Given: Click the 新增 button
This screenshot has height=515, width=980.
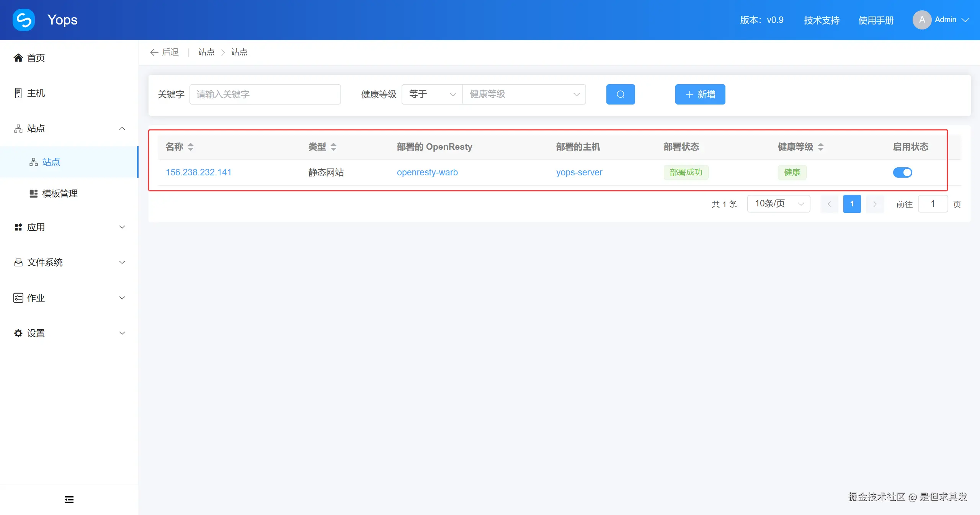Looking at the screenshot, I should pyautogui.click(x=700, y=94).
